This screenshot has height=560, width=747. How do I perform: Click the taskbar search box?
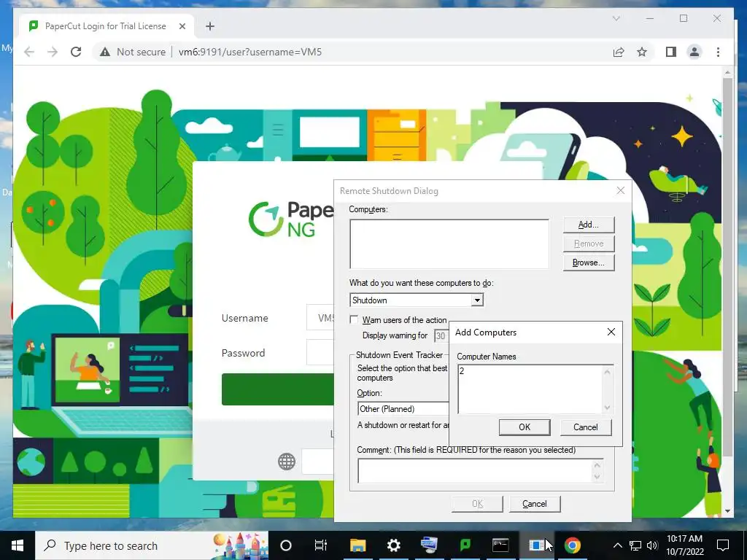pos(152,545)
